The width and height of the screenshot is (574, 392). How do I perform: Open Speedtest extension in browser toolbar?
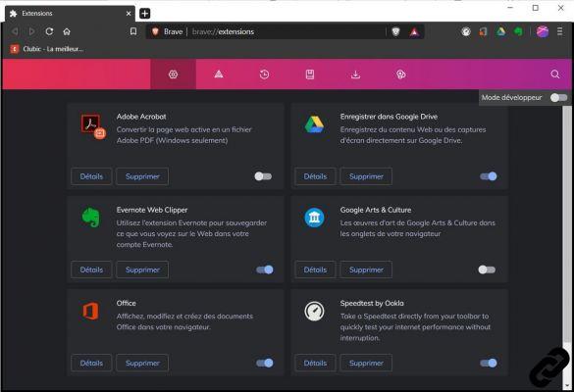[466, 31]
